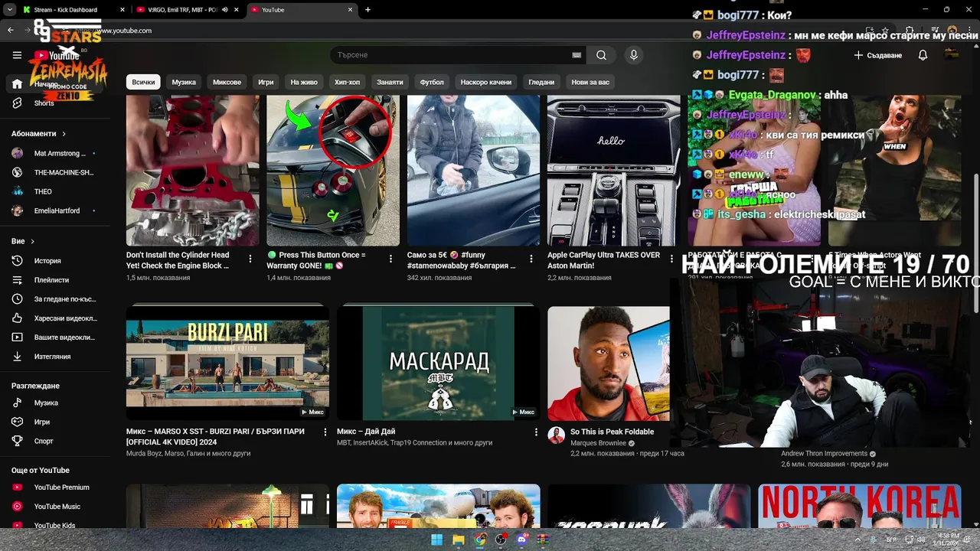980x551 pixels.
Task: Switch to Stream - Kick Dashboard tab
Action: tap(66, 10)
